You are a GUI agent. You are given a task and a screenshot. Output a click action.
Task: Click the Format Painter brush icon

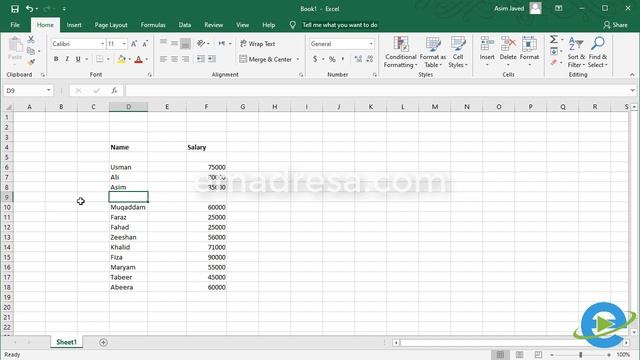31,62
